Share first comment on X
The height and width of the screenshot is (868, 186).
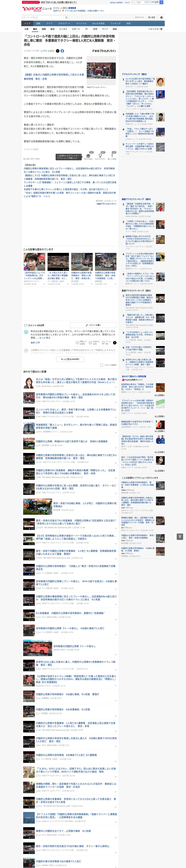(x=115, y=343)
